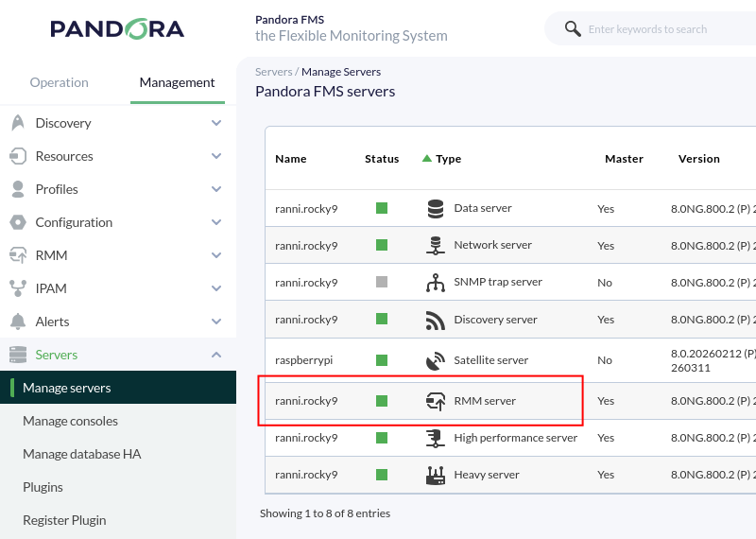Expand the Resources menu chevron

(x=216, y=156)
